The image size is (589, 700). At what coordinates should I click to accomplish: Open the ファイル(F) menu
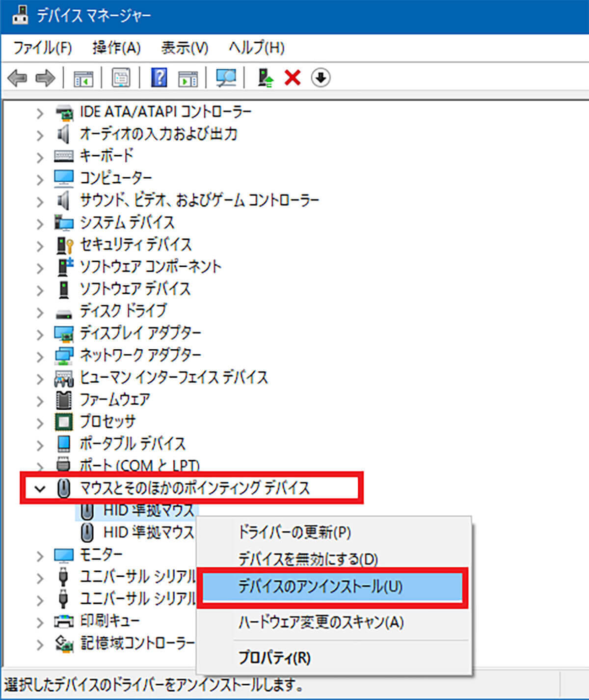click(x=42, y=48)
